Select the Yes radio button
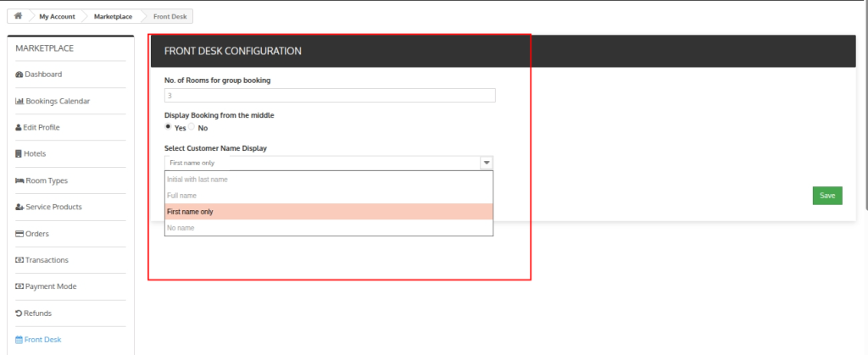 click(x=168, y=126)
